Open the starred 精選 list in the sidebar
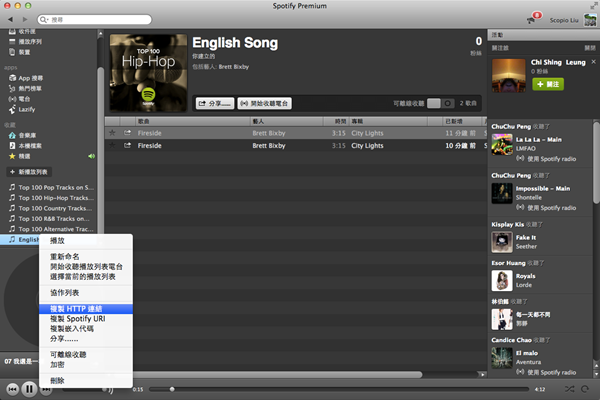 pos(20,156)
